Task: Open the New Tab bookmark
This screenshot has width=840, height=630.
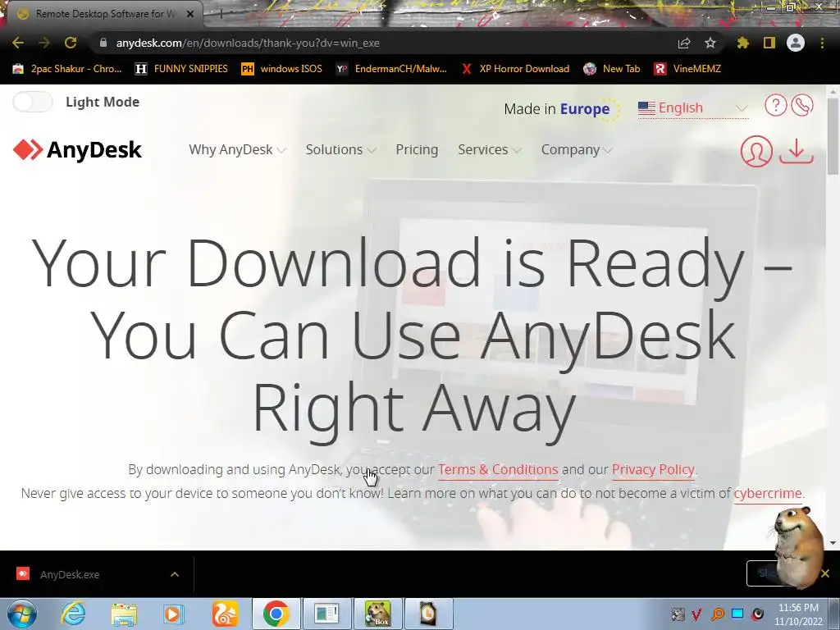Action: [x=612, y=69]
